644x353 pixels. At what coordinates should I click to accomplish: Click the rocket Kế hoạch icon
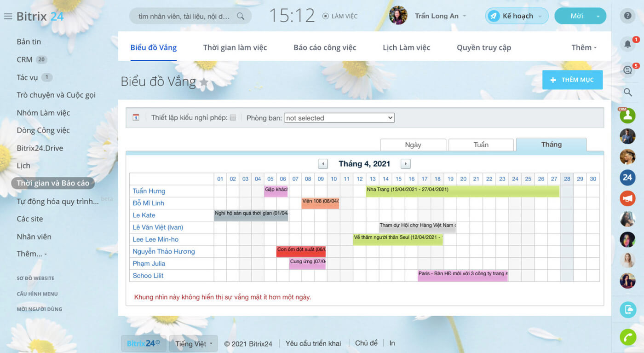pyautogui.click(x=494, y=16)
